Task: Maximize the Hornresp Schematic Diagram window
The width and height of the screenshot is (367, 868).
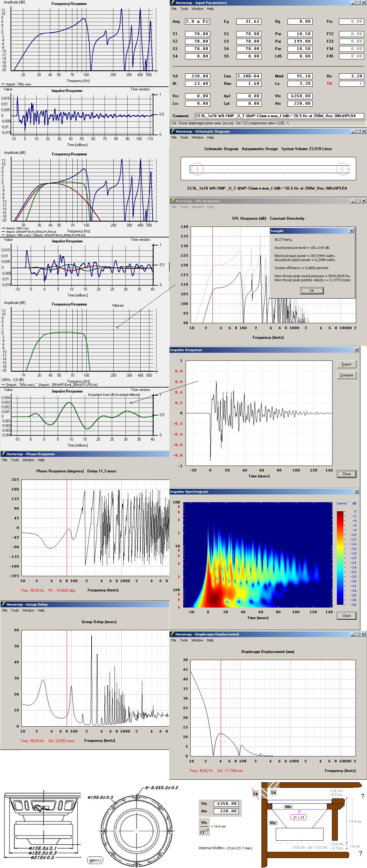Action: coord(358,131)
